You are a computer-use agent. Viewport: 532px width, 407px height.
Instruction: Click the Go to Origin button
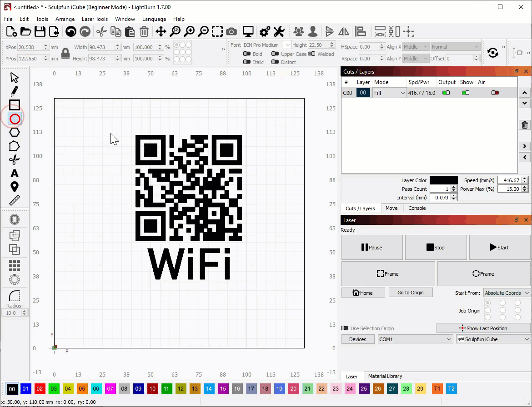410,293
